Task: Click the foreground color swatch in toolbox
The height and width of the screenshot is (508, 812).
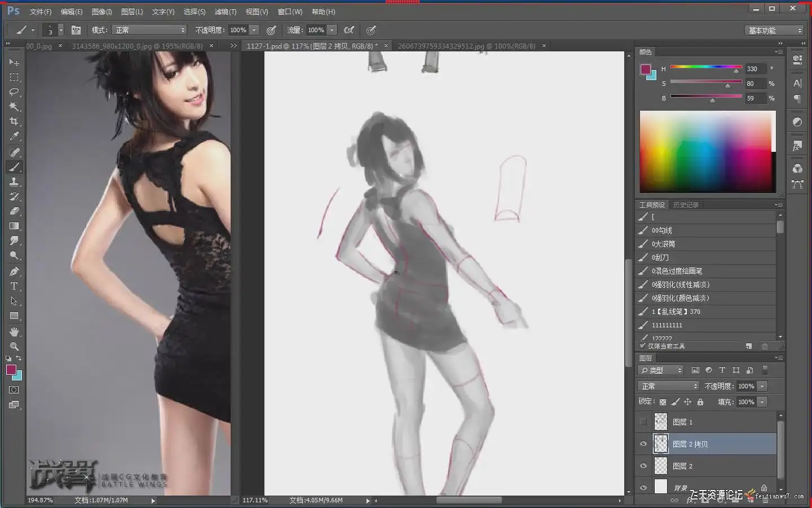Action: [x=11, y=370]
